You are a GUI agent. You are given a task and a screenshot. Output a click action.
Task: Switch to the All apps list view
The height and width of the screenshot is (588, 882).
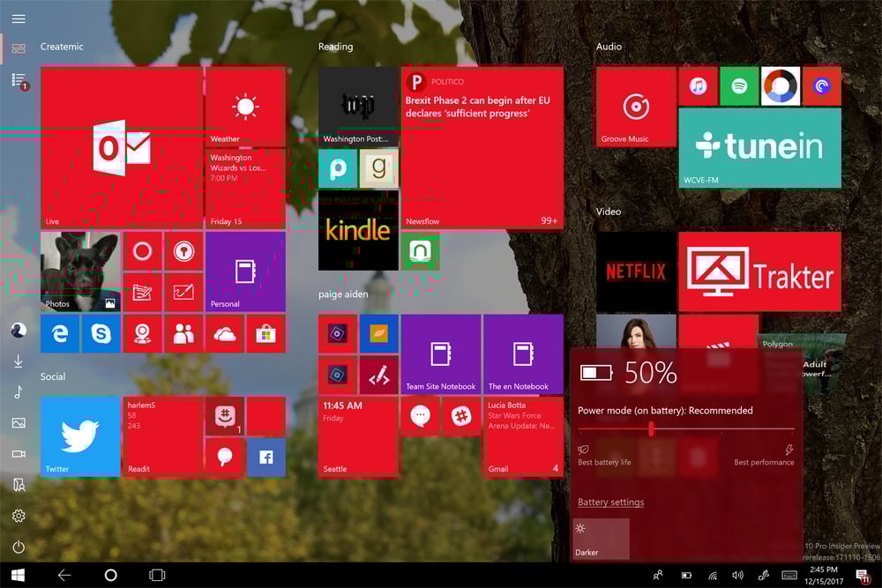19,80
